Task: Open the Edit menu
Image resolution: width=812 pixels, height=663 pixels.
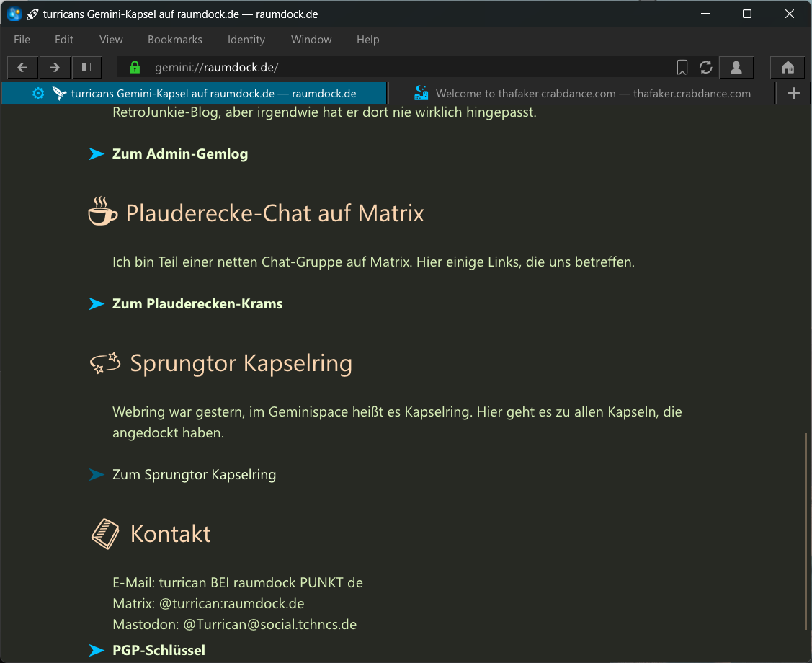Action: click(64, 40)
